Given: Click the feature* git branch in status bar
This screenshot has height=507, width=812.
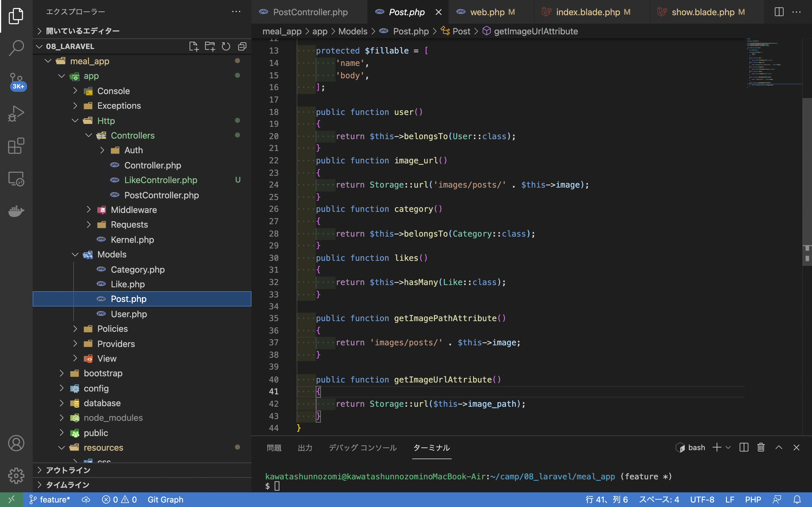Looking at the screenshot, I should (x=50, y=500).
